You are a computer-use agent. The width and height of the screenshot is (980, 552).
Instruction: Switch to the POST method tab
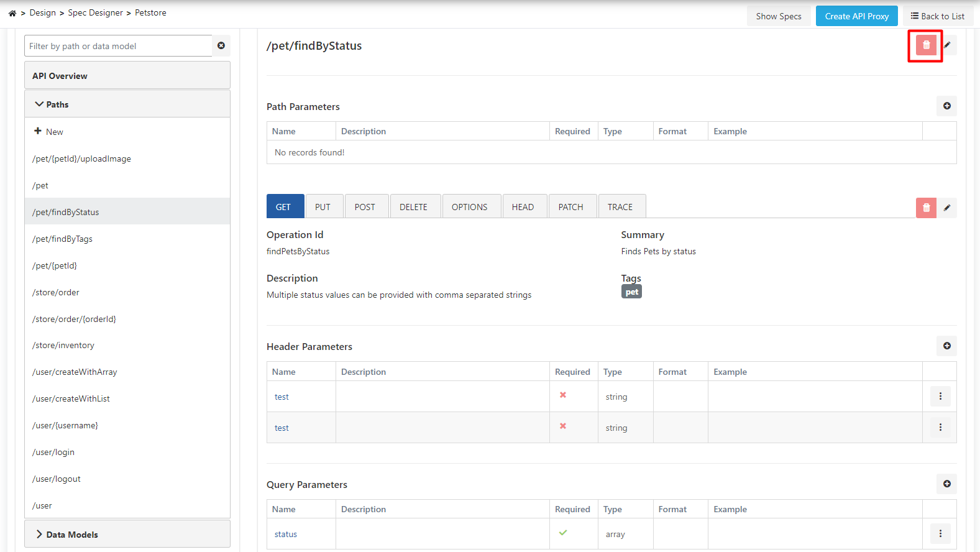(365, 207)
